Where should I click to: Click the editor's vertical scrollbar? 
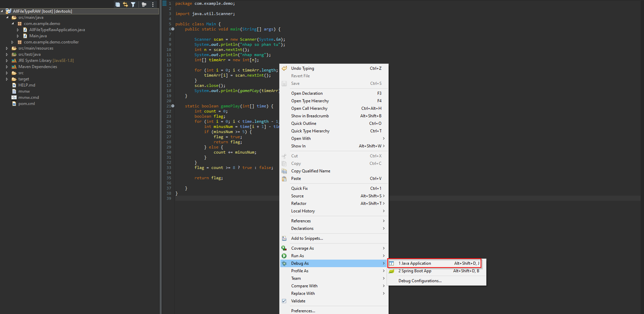coord(641,103)
